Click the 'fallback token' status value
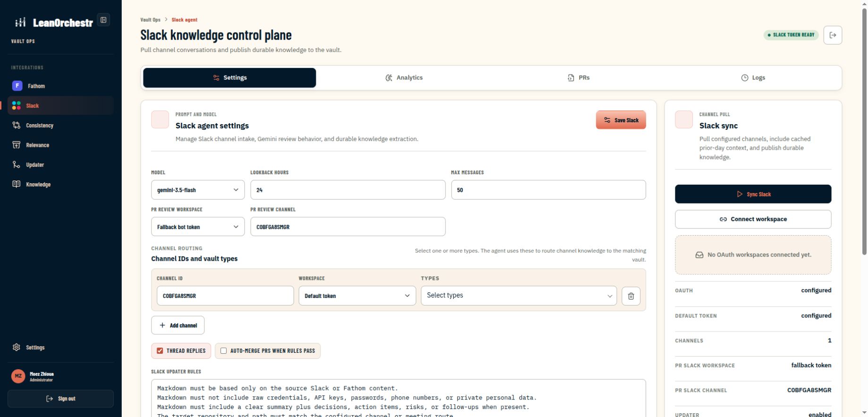This screenshot has height=417, width=868. tap(811, 365)
